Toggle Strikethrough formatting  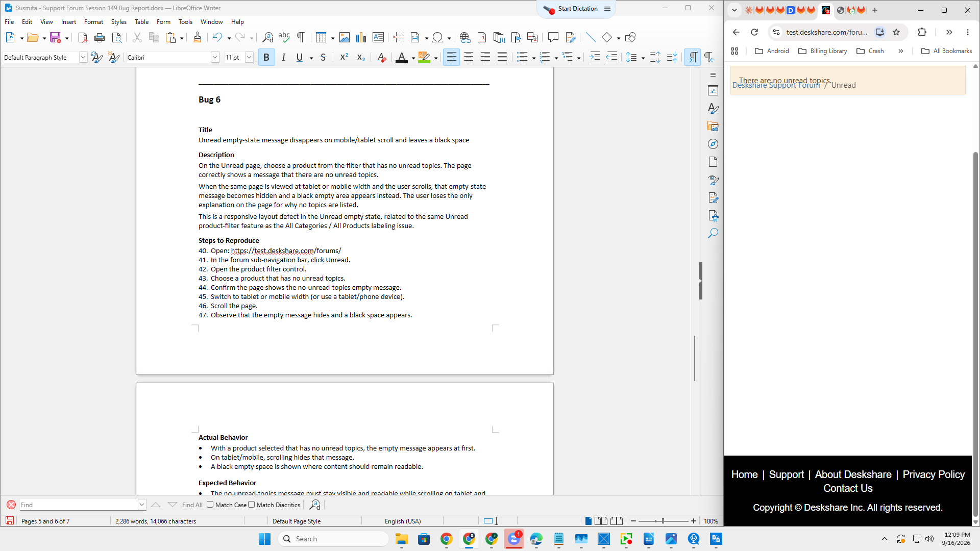[323, 58]
